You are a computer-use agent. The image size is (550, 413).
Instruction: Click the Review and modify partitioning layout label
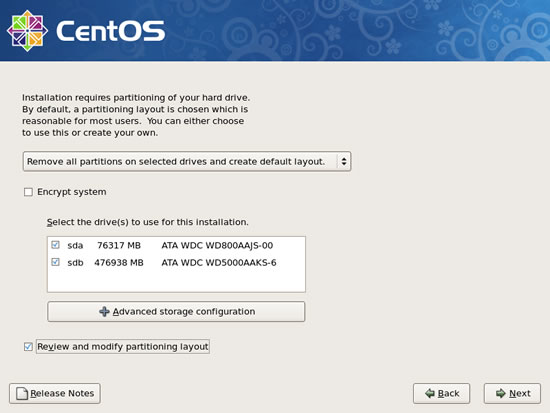123,347
